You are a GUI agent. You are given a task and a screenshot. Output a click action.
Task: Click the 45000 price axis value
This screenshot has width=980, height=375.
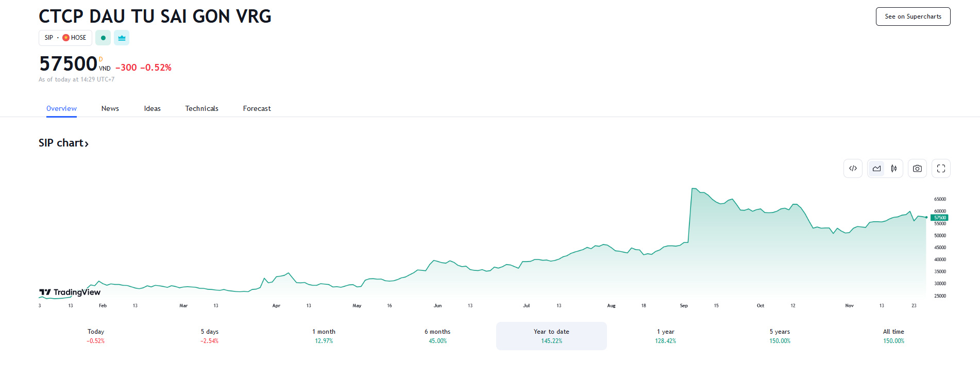tap(940, 248)
